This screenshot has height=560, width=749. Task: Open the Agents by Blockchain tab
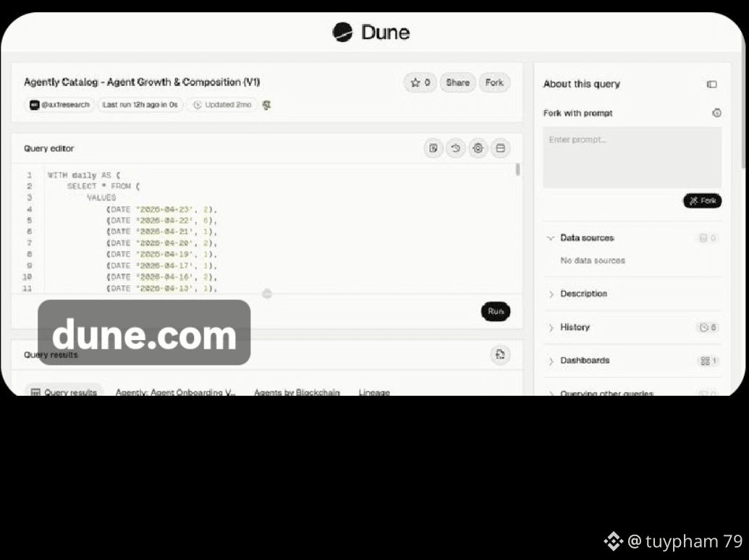click(x=297, y=392)
